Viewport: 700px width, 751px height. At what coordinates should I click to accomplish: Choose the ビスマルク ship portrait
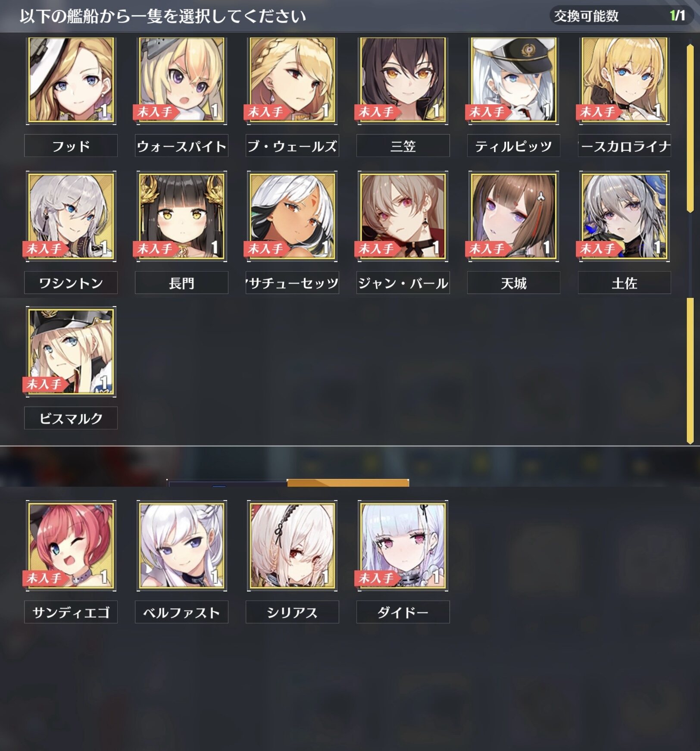click(71, 352)
